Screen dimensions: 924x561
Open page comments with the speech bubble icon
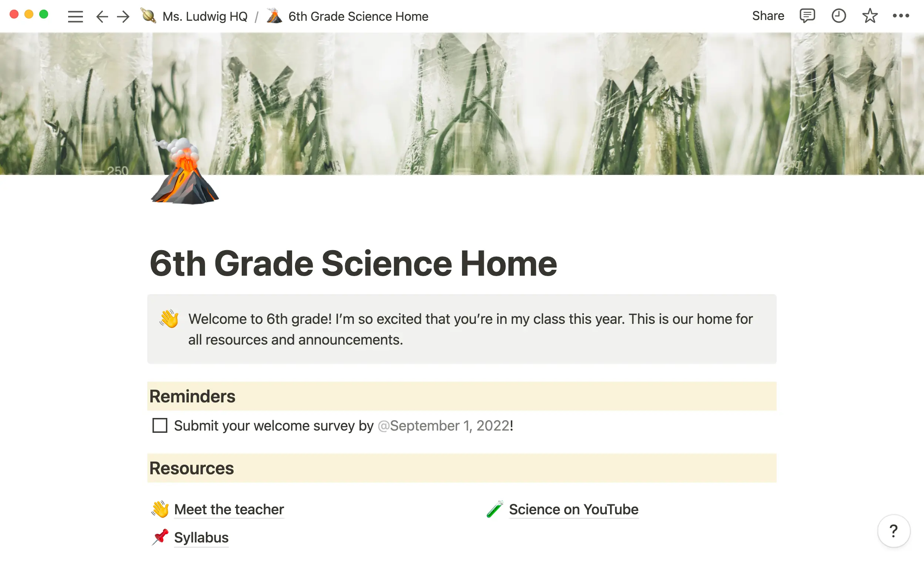[x=807, y=16]
